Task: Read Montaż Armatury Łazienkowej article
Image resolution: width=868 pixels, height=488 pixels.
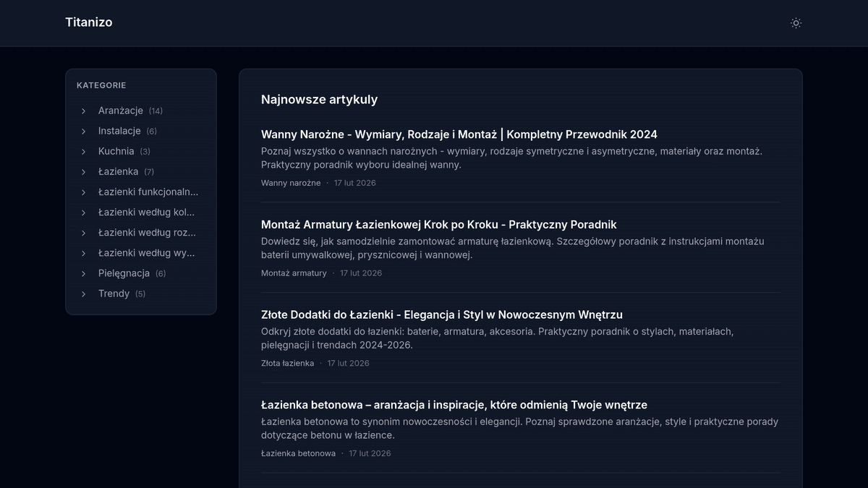Action: click(438, 225)
